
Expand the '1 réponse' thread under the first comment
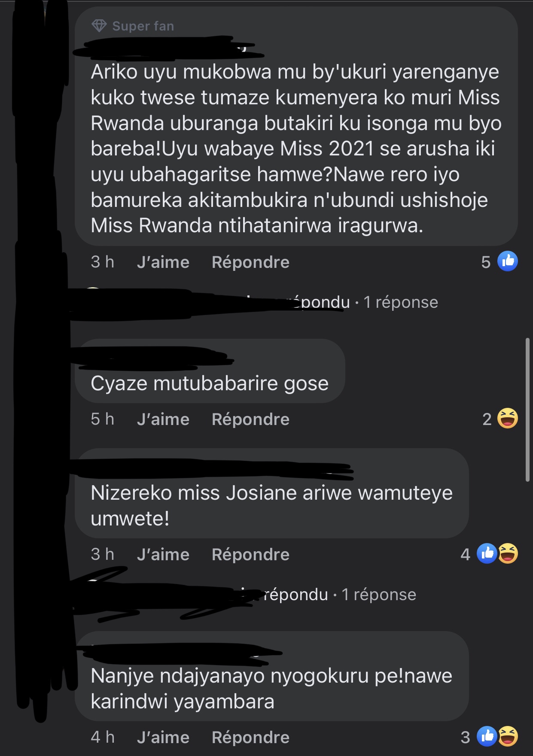(401, 302)
